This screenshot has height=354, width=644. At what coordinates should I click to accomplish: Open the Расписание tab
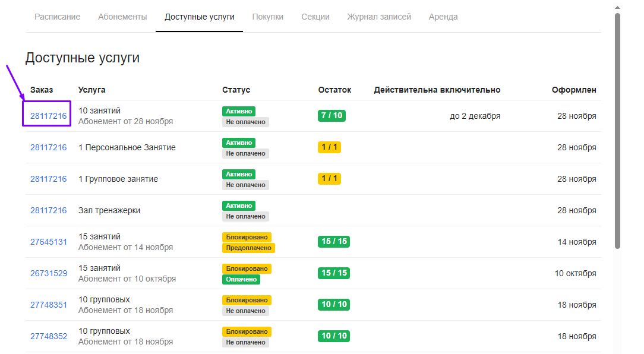57,17
